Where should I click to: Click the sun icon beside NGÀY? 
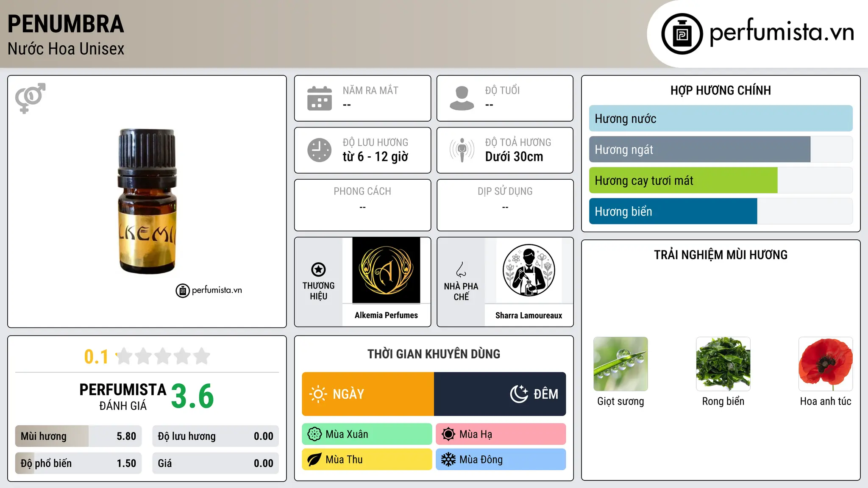[318, 394]
